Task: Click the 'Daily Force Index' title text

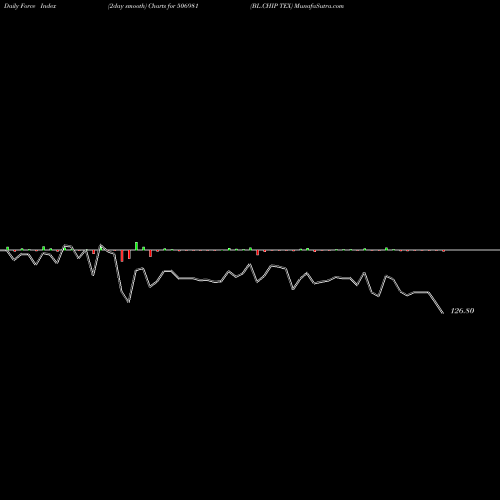Action: coord(30,6)
